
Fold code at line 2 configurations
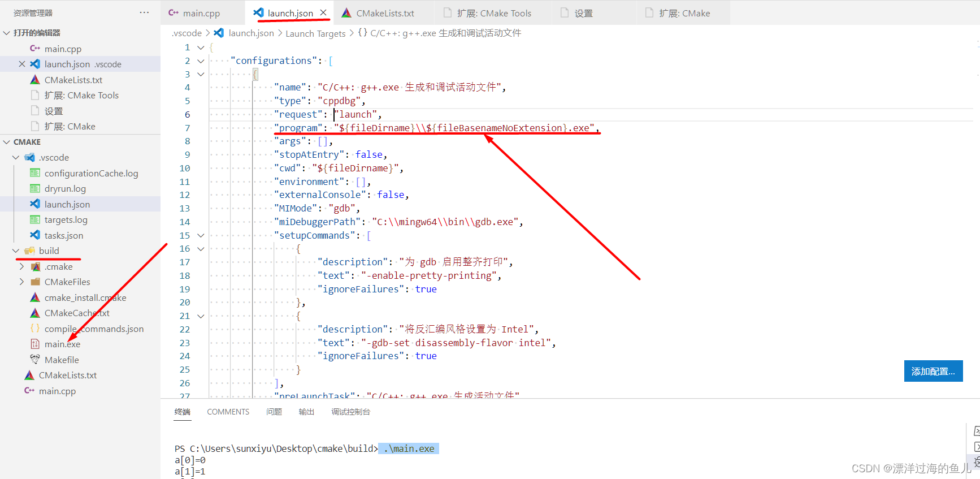[201, 61]
